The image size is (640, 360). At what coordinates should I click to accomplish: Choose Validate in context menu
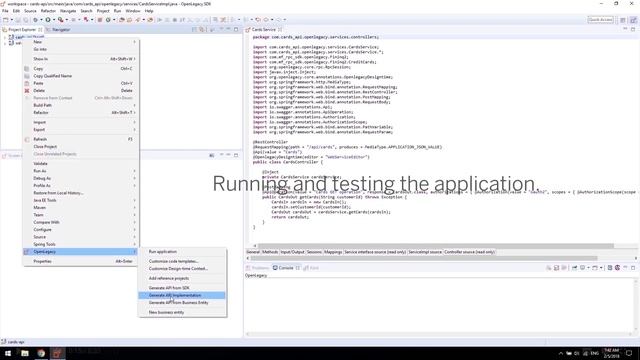[80, 164]
